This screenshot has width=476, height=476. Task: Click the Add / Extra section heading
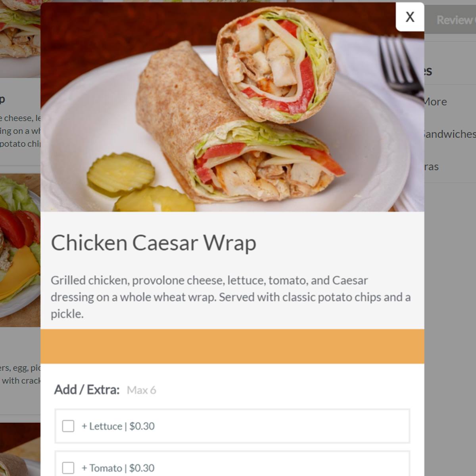coord(87,390)
